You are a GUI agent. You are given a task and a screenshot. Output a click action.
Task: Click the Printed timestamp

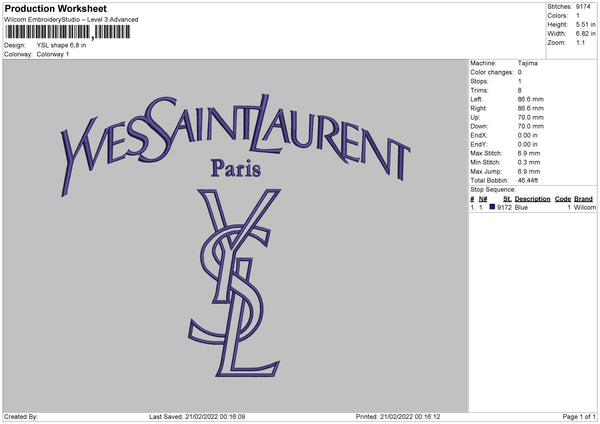pyautogui.click(x=398, y=417)
